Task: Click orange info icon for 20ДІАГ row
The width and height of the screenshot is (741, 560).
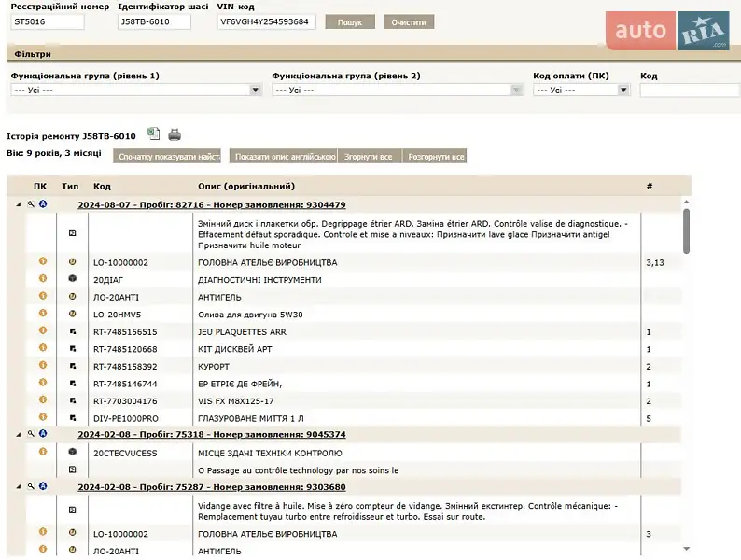Action: tap(43, 278)
